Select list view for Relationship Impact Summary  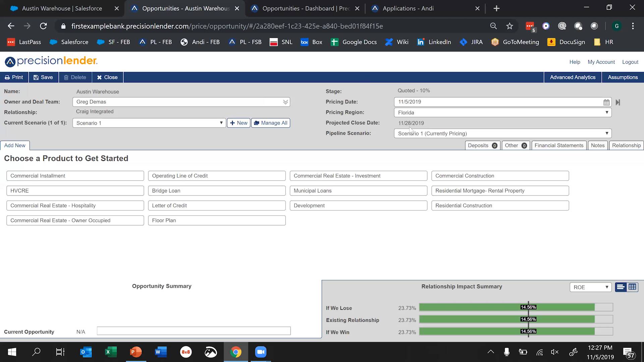(x=621, y=287)
